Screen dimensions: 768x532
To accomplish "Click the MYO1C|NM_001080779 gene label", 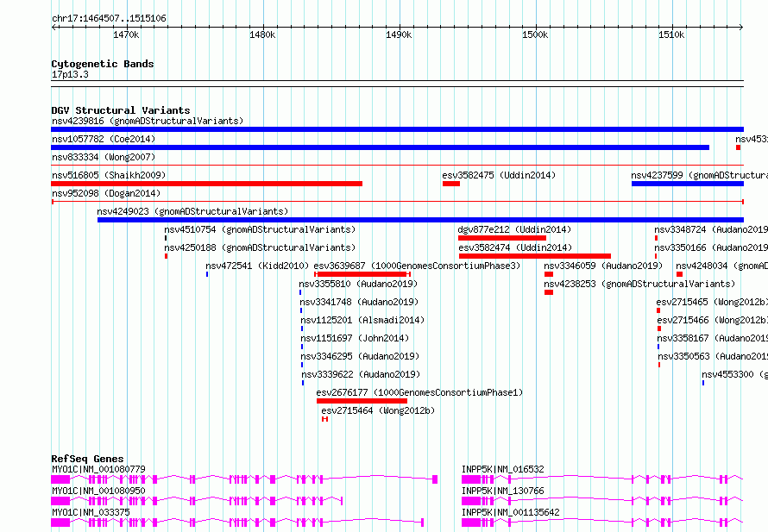I will click(x=98, y=469).
